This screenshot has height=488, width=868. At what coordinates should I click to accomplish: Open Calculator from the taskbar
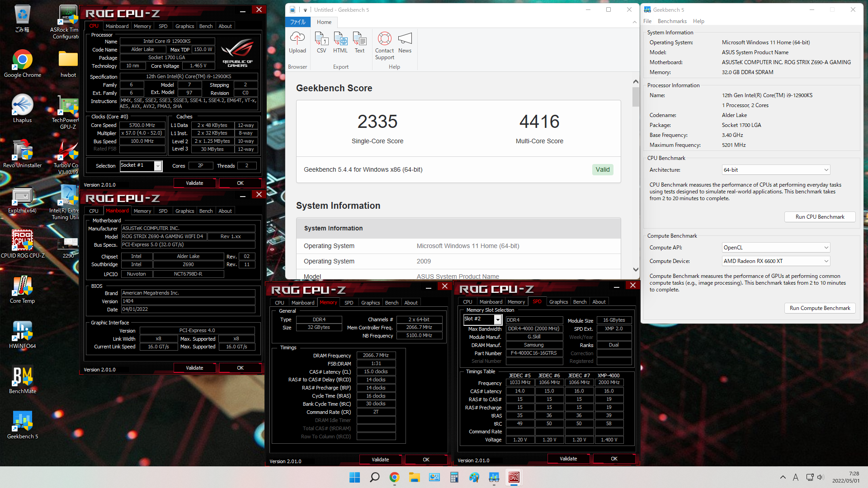tap(454, 477)
